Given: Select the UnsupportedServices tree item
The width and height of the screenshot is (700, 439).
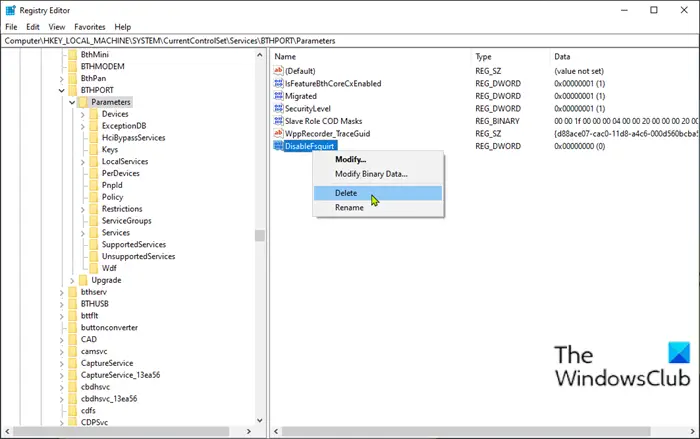Looking at the screenshot, I should pos(138,256).
